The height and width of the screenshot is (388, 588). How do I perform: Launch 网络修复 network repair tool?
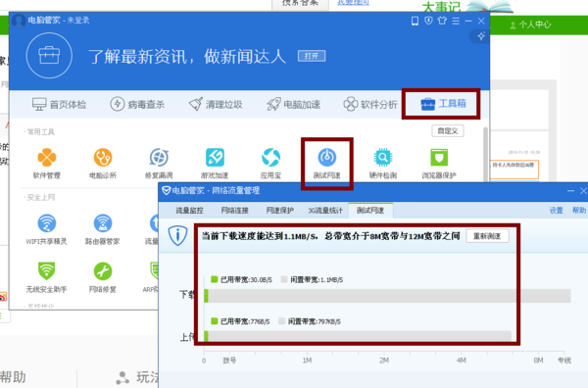click(102, 277)
